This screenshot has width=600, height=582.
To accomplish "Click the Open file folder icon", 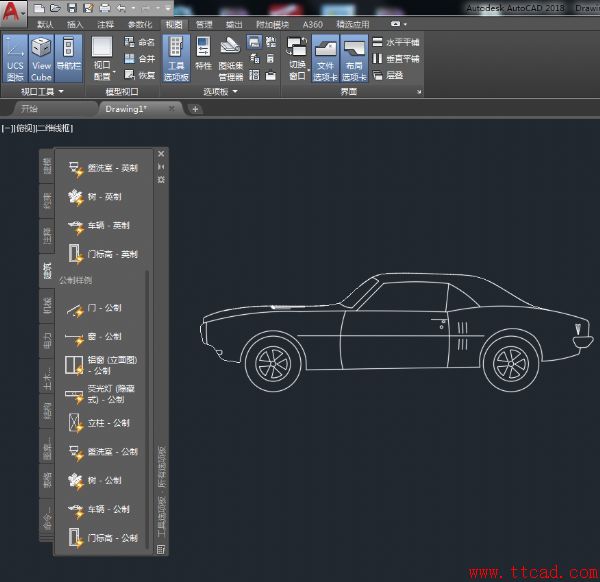I will pyautogui.click(x=55, y=8).
